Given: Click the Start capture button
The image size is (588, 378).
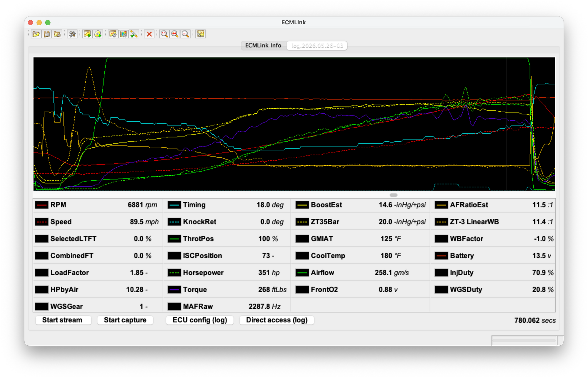Looking at the screenshot, I should [125, 320].
